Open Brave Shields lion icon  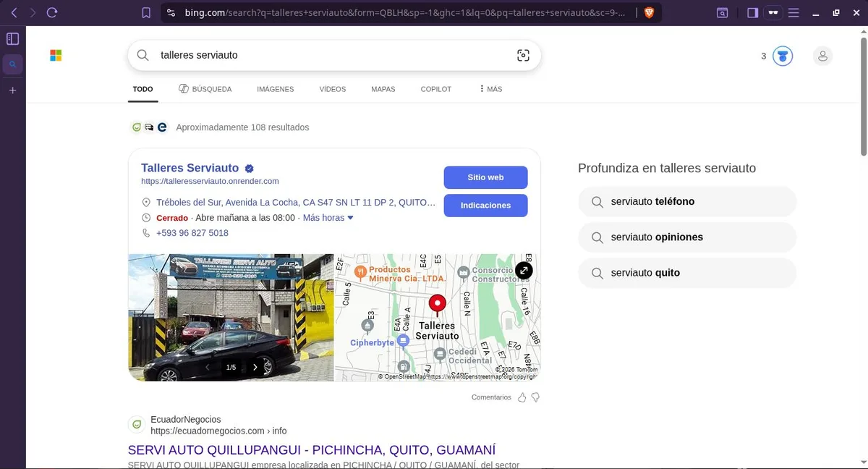coord(649,12)
